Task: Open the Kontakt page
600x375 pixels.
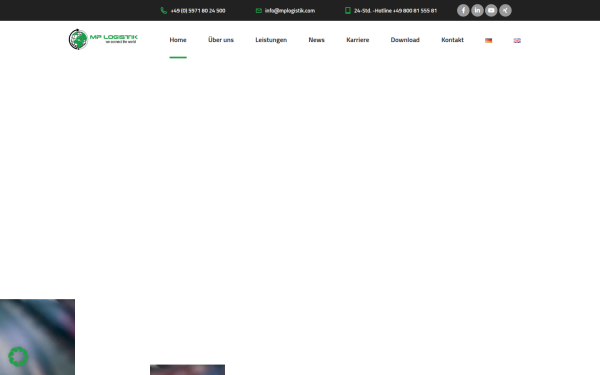Action: click(x=452, y=40)
